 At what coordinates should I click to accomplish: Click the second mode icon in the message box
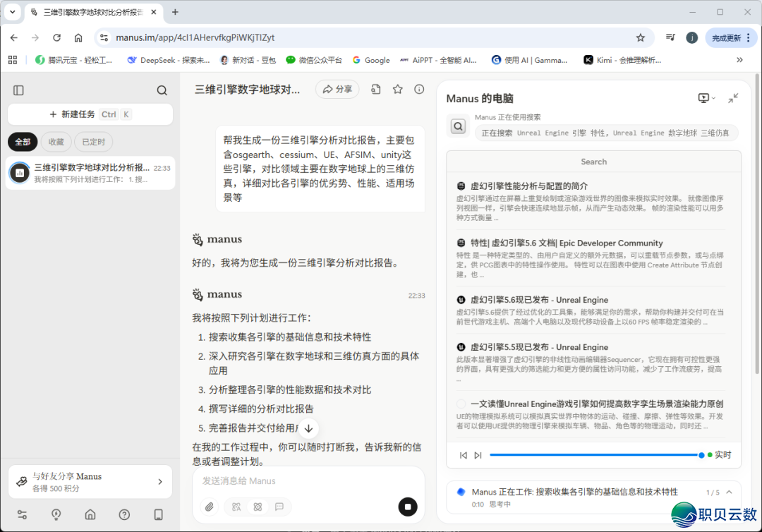pyautogui.click(x=258, y=507)
